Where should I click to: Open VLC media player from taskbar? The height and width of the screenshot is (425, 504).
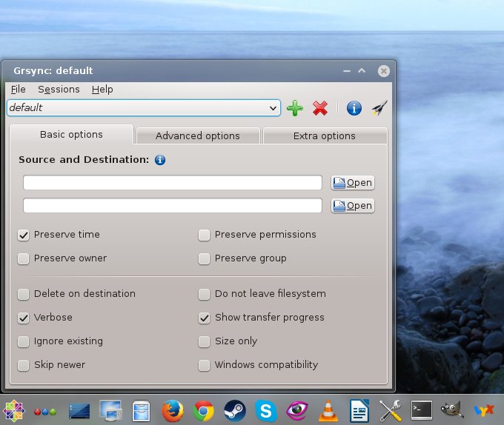[328, 409]
